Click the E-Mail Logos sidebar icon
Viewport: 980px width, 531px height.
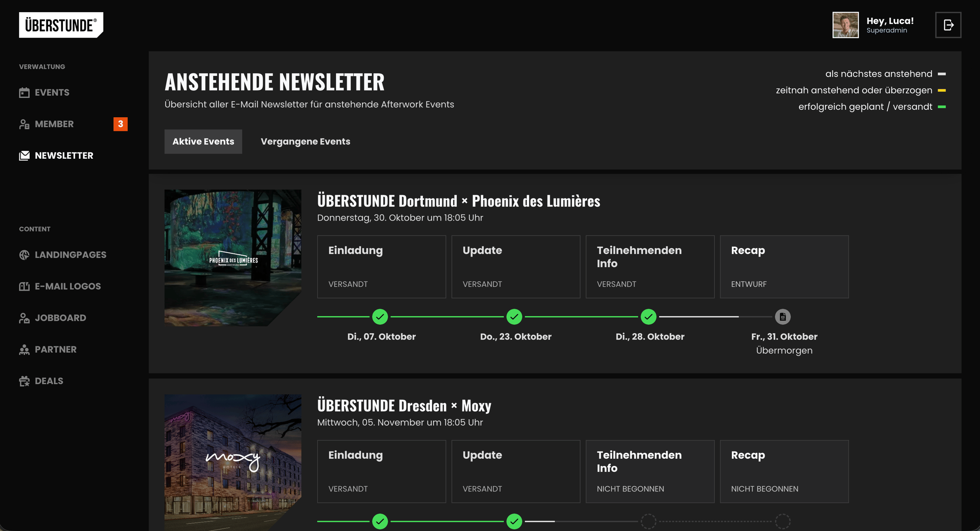coord(24,287)
